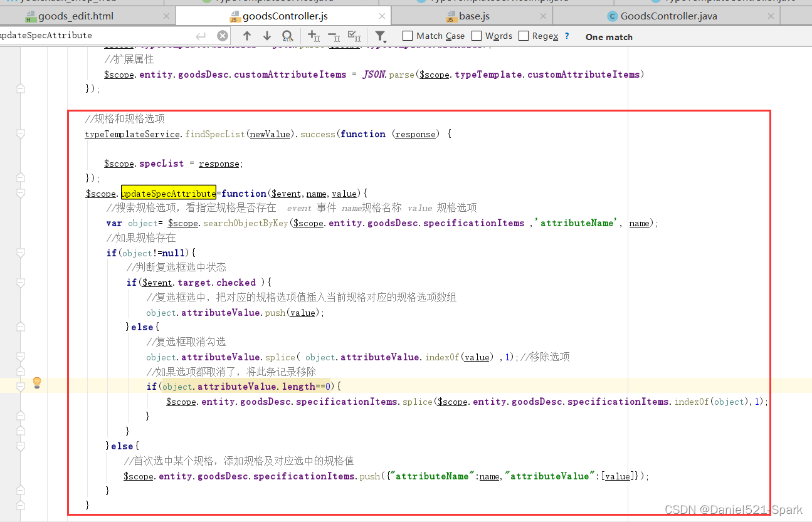Click searchObjectByKey method call
The image size is (812, 522).
(x=245, y=223)
